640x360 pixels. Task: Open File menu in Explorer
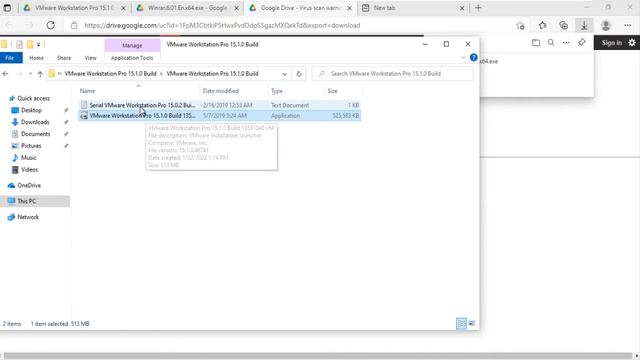(x=10, y=58)
